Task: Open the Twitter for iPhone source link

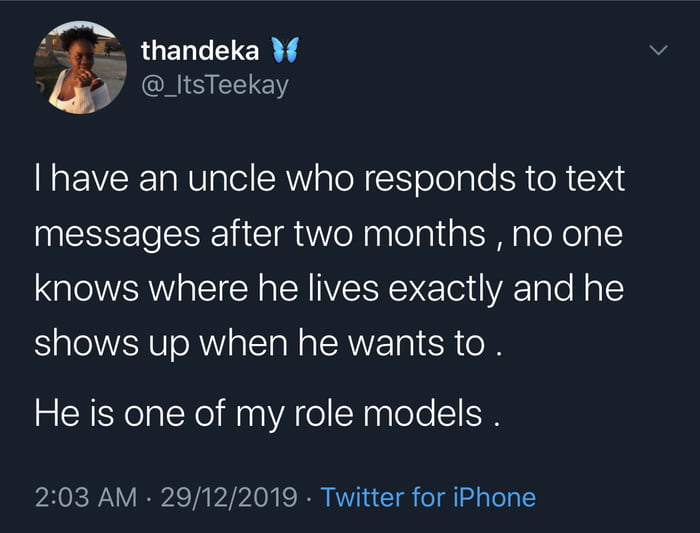Action: pyautogui.click(x=429, y=497)
